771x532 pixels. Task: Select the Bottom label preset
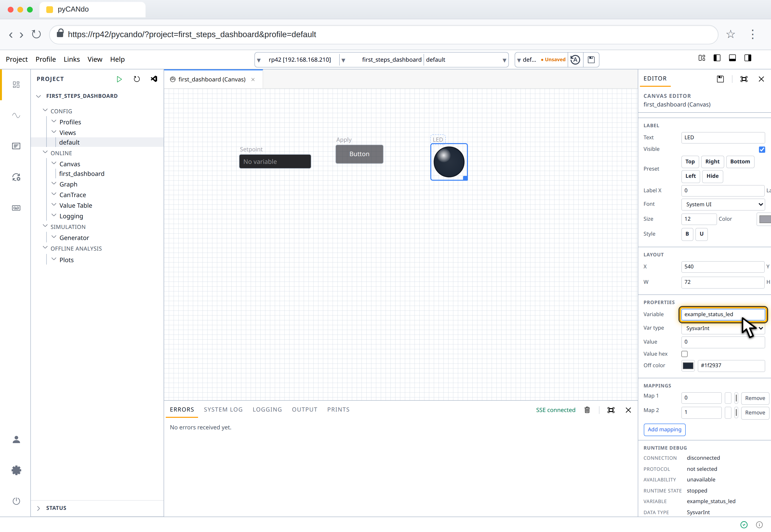(740, 162)
